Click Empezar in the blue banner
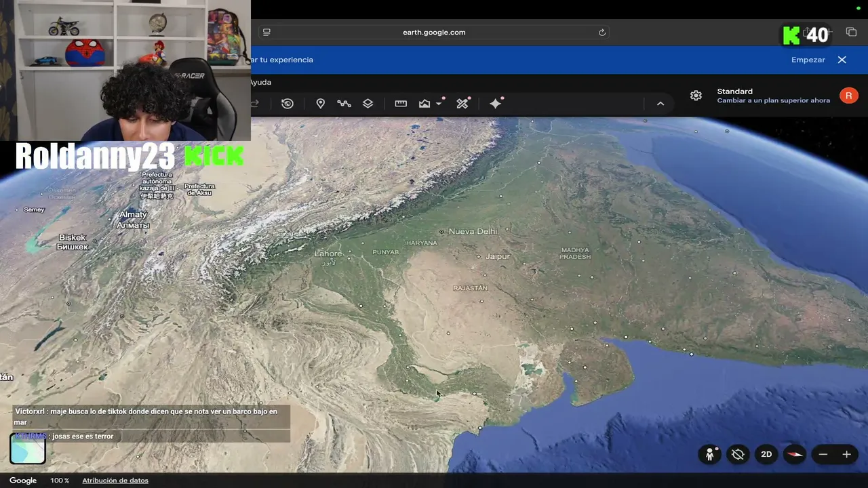 808,60
